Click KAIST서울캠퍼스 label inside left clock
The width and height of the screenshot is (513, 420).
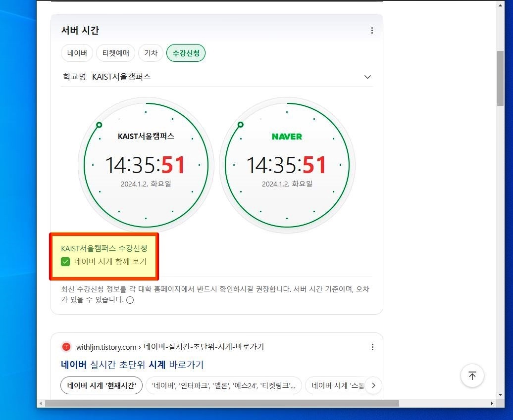point(146,137)
